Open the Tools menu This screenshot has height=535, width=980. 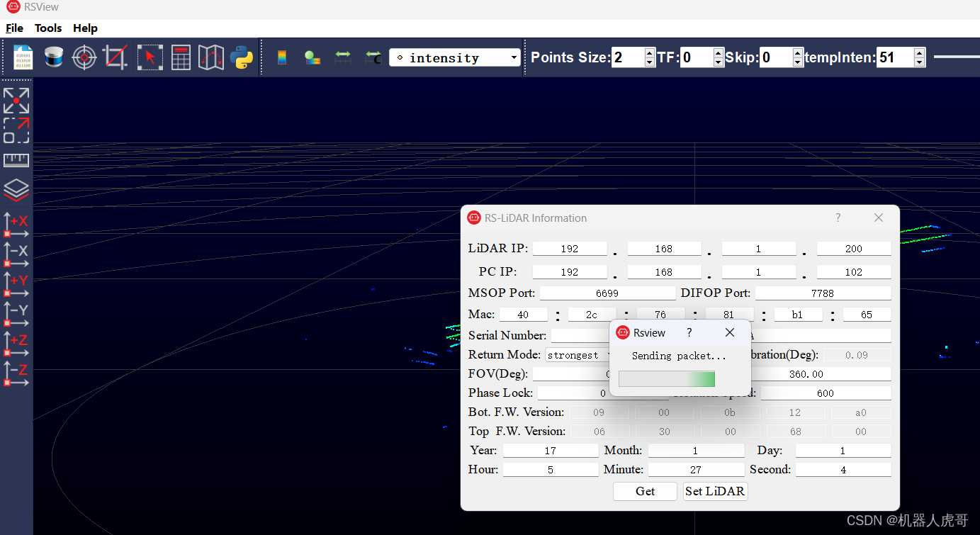click(48, 28)
